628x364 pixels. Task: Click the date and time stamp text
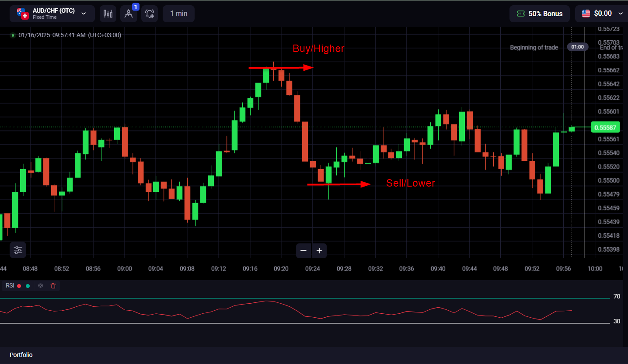pos(70,35)
